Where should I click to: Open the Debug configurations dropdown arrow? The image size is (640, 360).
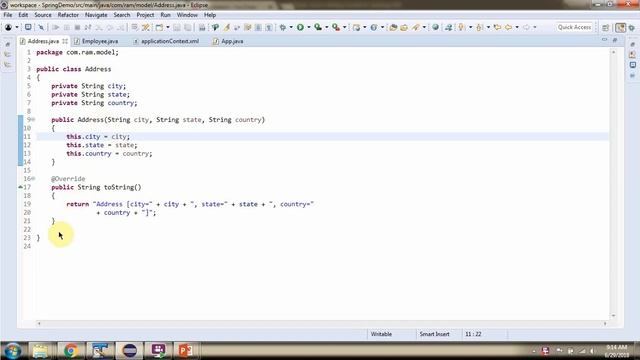pos(291,27)
